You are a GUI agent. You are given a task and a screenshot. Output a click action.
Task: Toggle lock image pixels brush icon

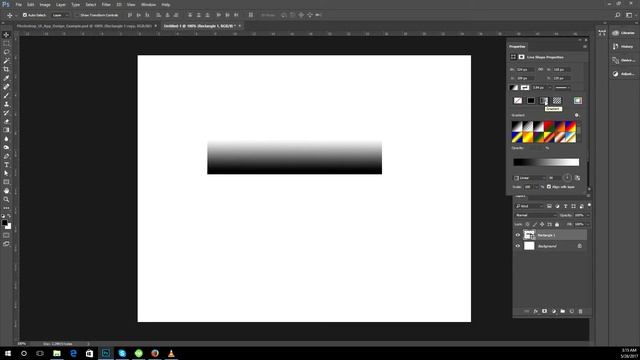click(x=535, y=224)
